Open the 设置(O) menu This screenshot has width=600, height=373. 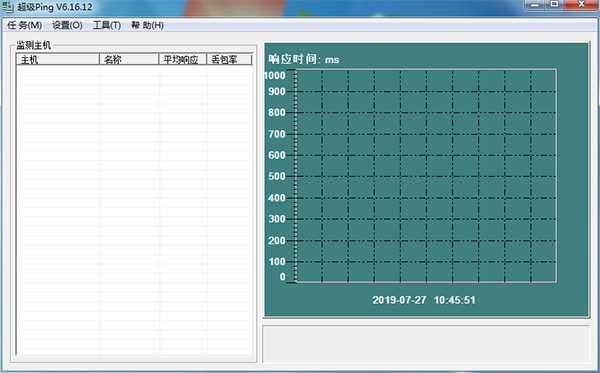pyautogui.click(x=67, y=25)
